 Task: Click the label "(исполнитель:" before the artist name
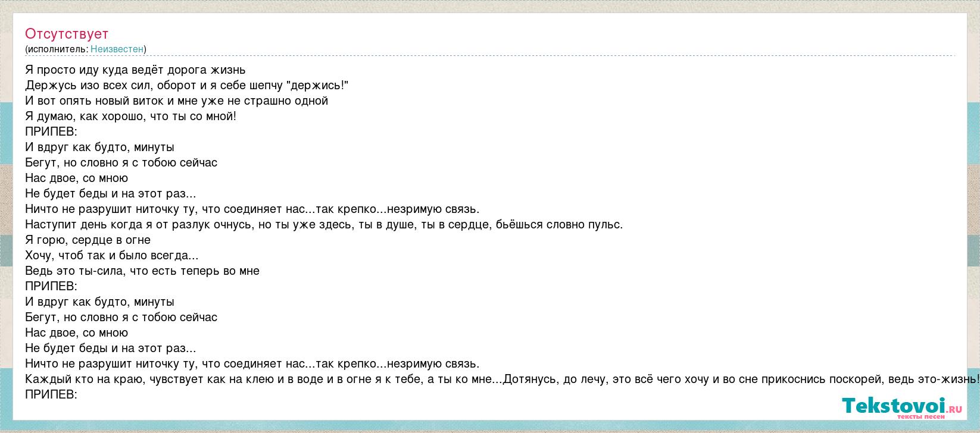[x=57, y=49]
